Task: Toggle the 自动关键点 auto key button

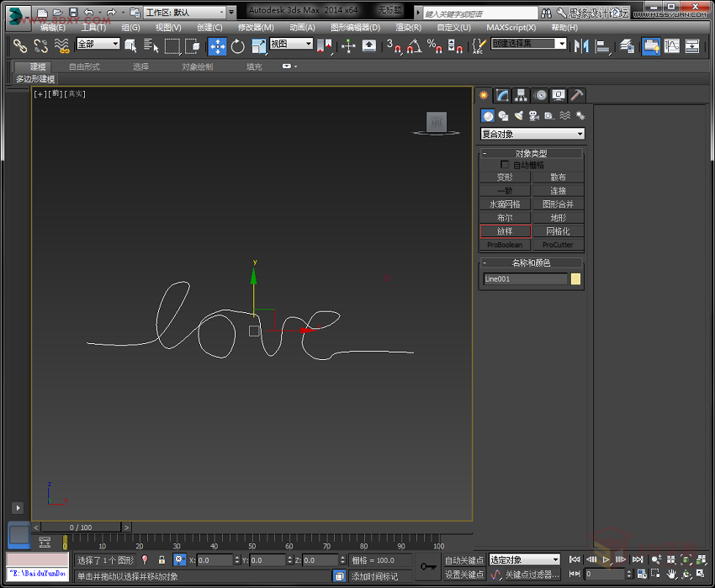Action: tap(464, 560)
